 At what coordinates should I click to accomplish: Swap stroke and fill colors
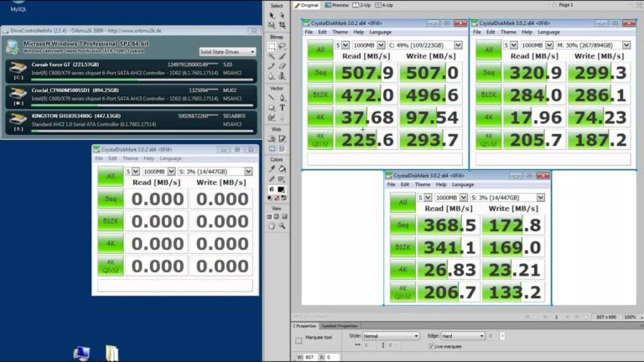coord(283,198)
